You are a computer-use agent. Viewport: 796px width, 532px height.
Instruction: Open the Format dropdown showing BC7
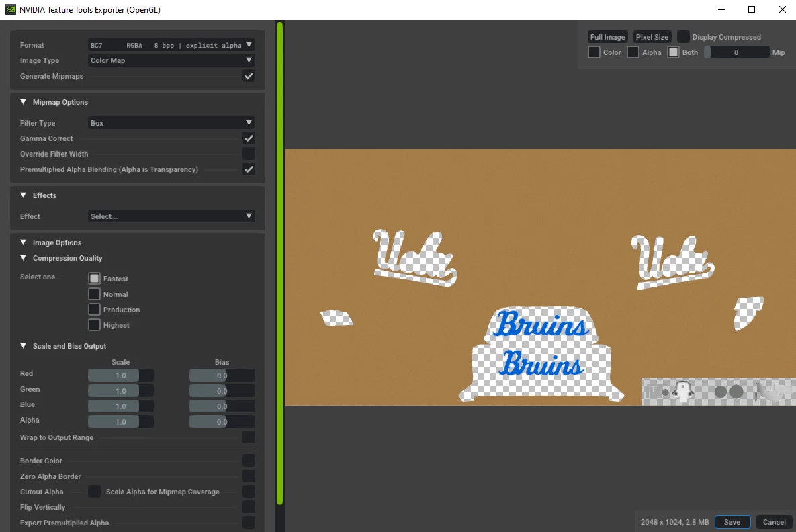pyautogui.click(x=171, y=45)
